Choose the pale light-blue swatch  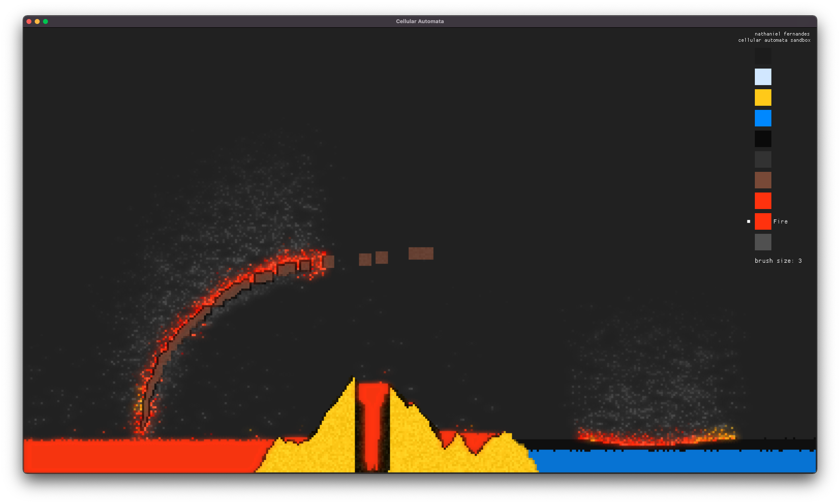[763, 77]
